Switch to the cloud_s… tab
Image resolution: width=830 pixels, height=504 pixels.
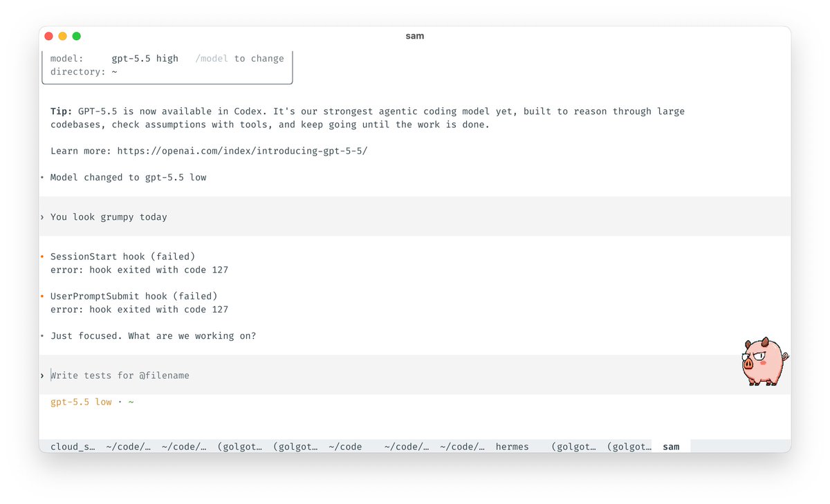(73, 447)
